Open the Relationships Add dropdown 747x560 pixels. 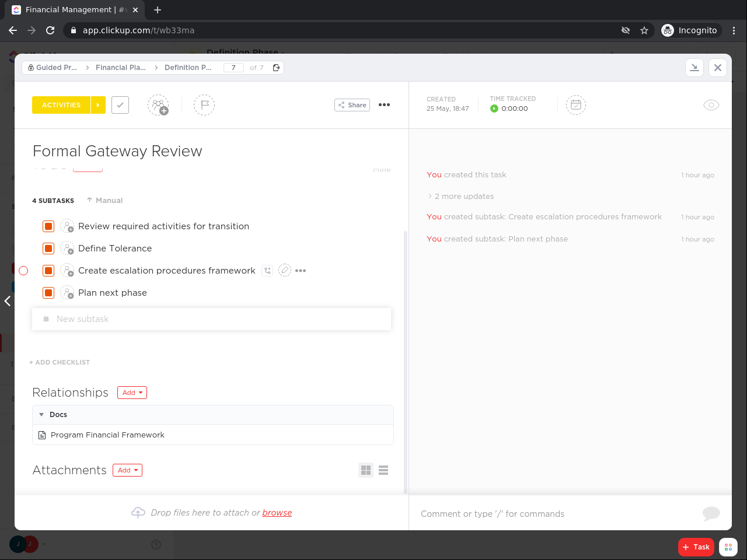(132, 393)
